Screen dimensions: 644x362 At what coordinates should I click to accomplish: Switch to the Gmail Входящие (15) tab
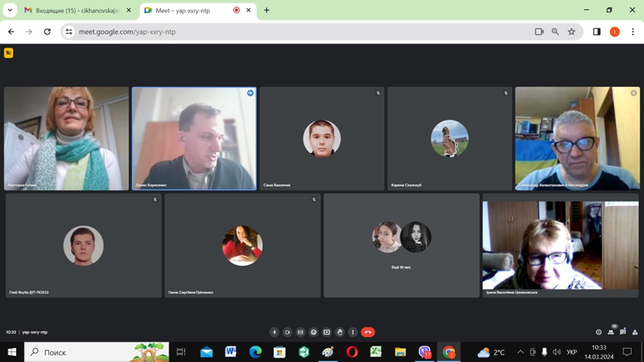point(77,10)
